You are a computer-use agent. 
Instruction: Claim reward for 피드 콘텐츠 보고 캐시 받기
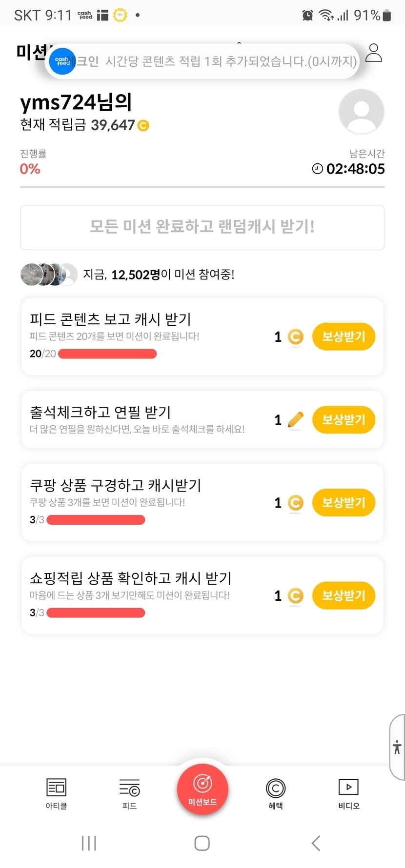point(344,336)
